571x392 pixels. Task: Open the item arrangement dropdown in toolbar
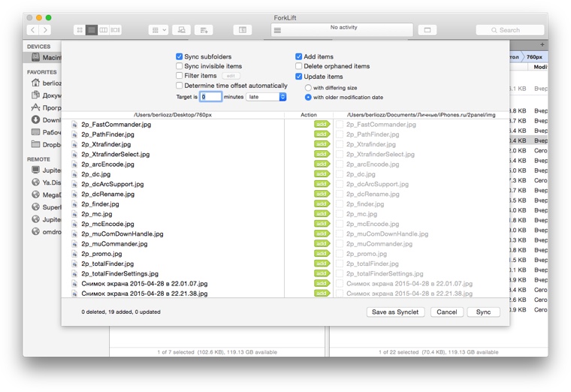pyautogui.click(x=159, y=30)
